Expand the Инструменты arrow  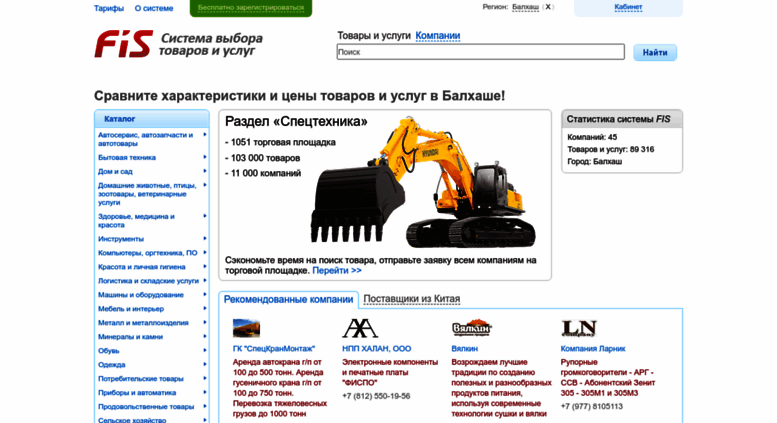(x=205, y=239)
